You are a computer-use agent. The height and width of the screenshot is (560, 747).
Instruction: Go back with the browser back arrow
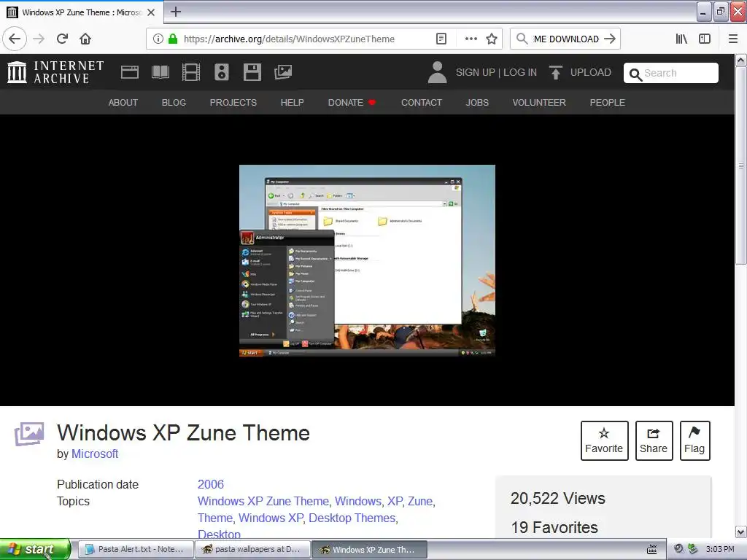(x=15, y=39)
